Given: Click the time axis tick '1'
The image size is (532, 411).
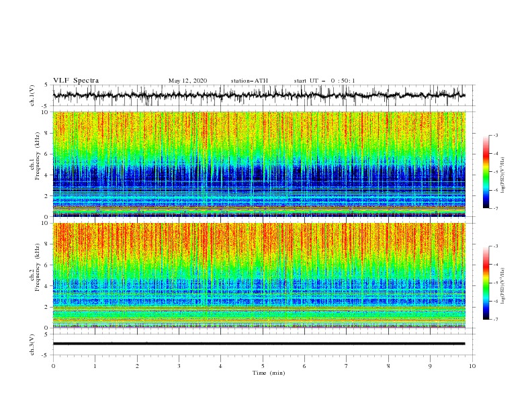Looking at the screenshot, I should (95, 366).
